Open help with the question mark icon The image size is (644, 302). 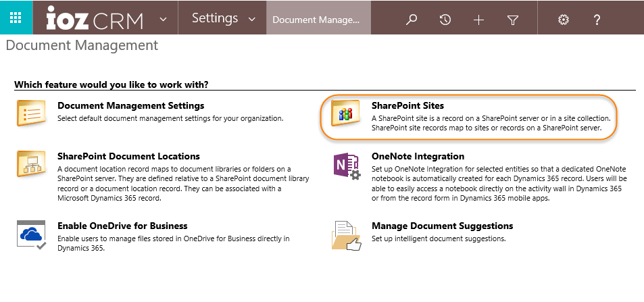pyautogui.click(x=597, y=20)
